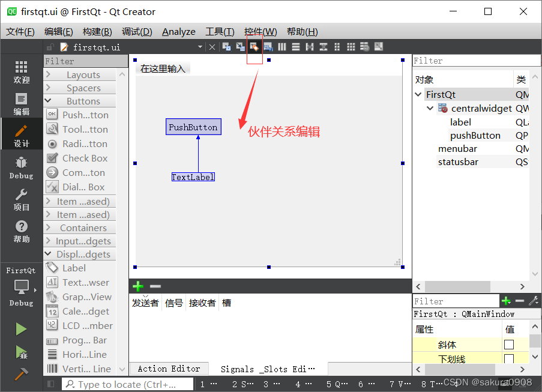The image size is (542, 392).
Task: Focus the Type to locate search field
Action: coord(128,384)
